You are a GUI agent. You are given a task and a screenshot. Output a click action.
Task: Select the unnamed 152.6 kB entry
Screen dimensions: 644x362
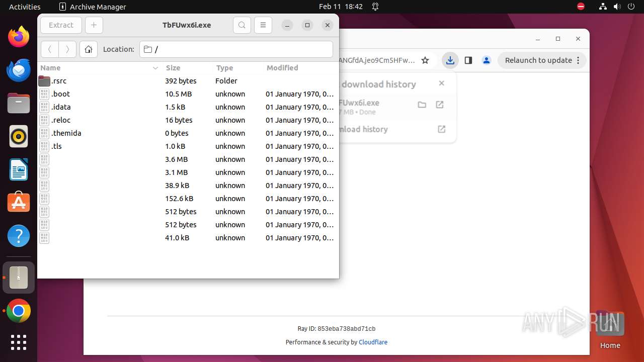[x=188, y=199]
